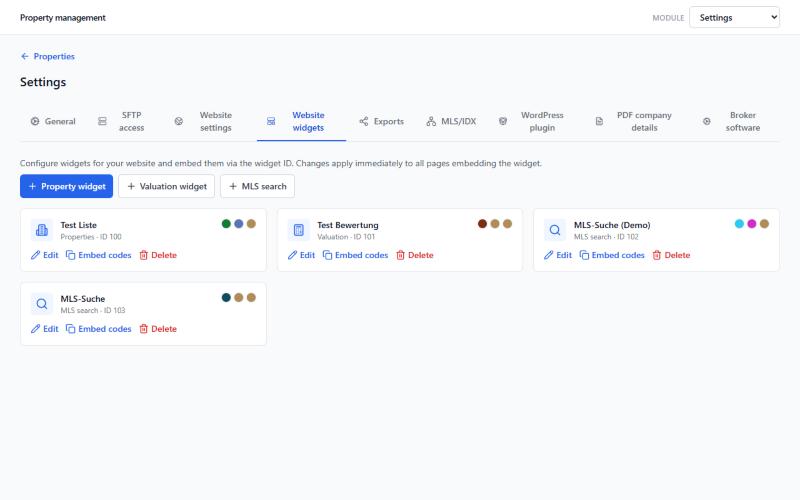Viewport: 800px width, 500px height.
Task: Add a new MLS search widget
Action: [257, 186]
